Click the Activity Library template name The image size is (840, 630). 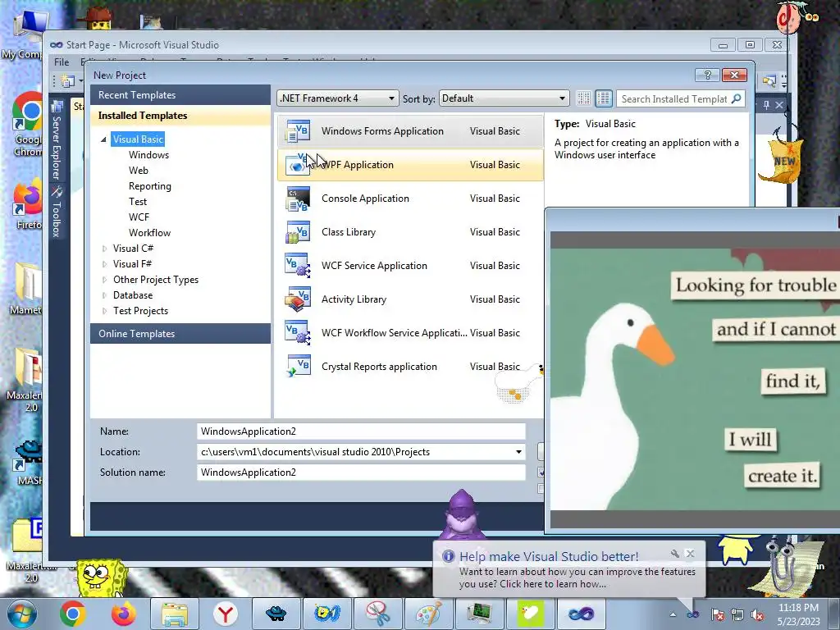[x=354, y=299]
